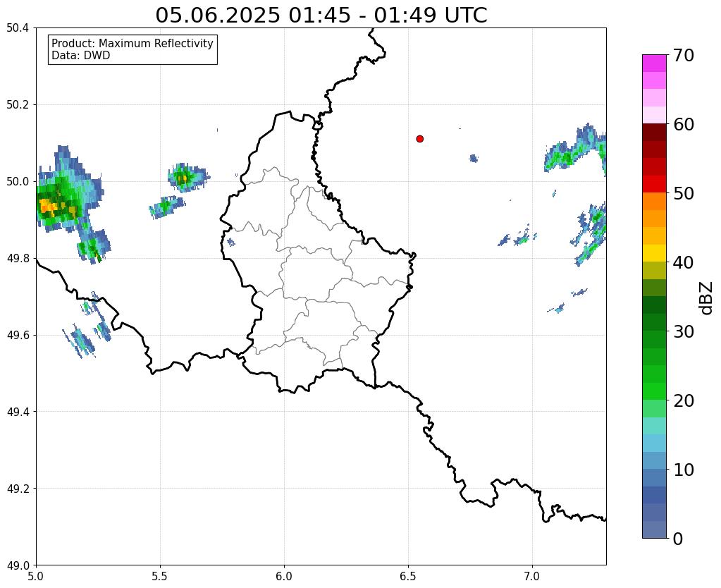Click the chart title with date and UTC time
Viewport: 721px width, 588px height.
point(321,16)
